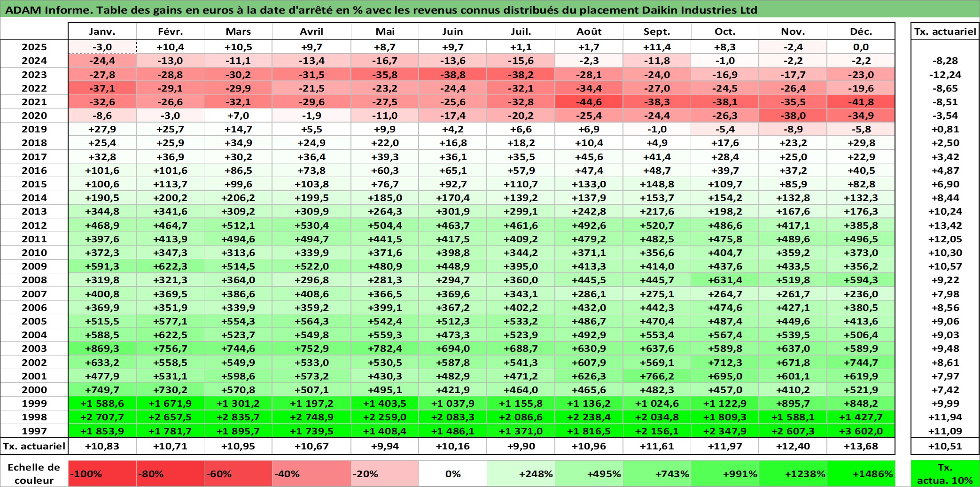Select the +743% green legend swatch

coord(657,473)
